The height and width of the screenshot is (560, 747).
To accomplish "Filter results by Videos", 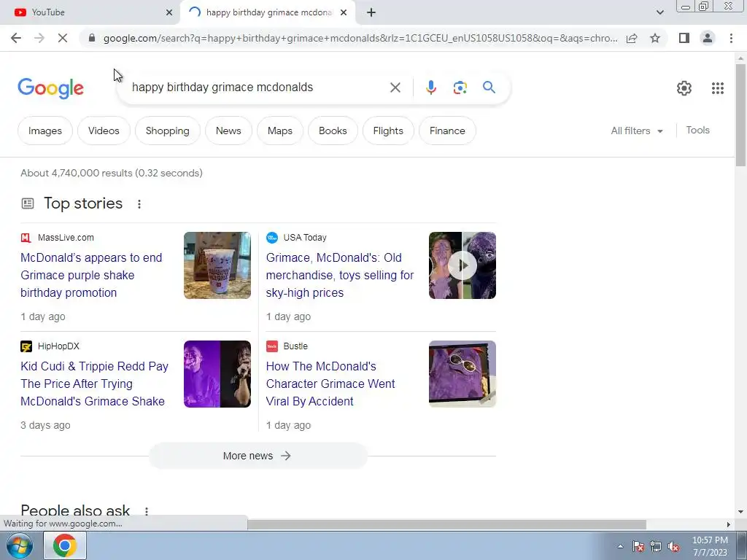I will [x=104, y=131].
